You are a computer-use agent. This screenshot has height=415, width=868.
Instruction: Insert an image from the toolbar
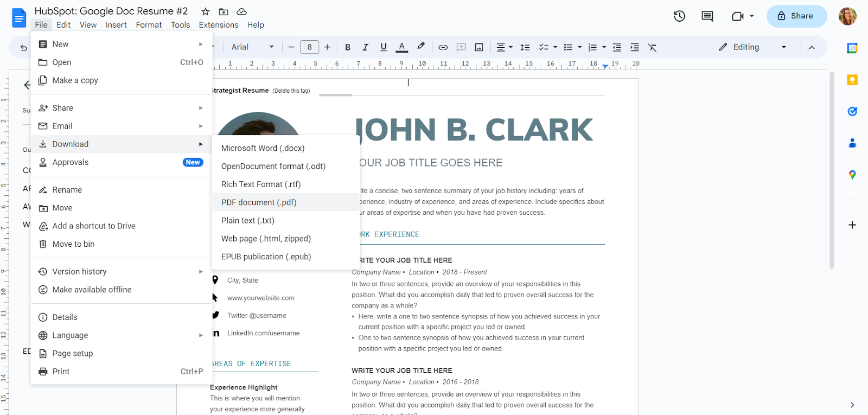click(x=479, y=47)
